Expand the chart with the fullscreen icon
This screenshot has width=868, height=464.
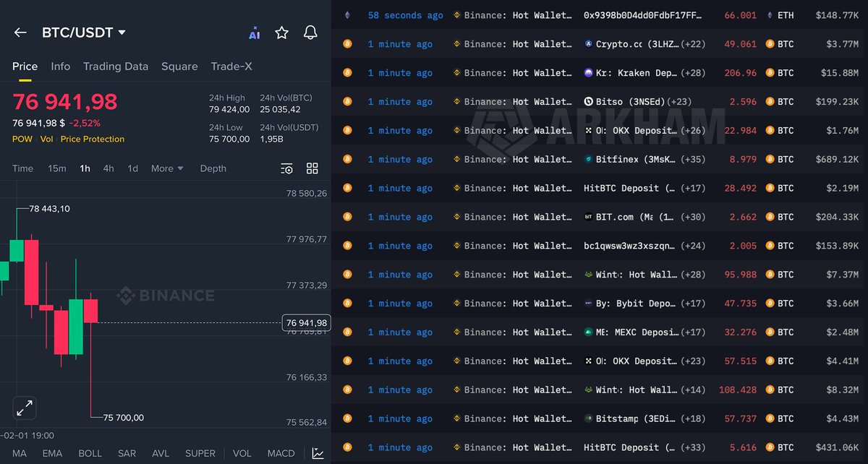(x=24, y=408)
